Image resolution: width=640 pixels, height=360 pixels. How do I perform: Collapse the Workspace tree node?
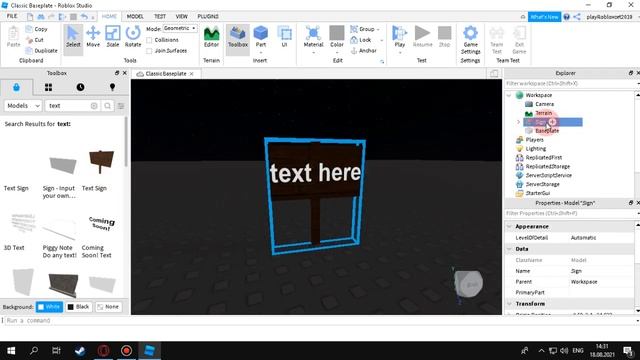(509, 95)
